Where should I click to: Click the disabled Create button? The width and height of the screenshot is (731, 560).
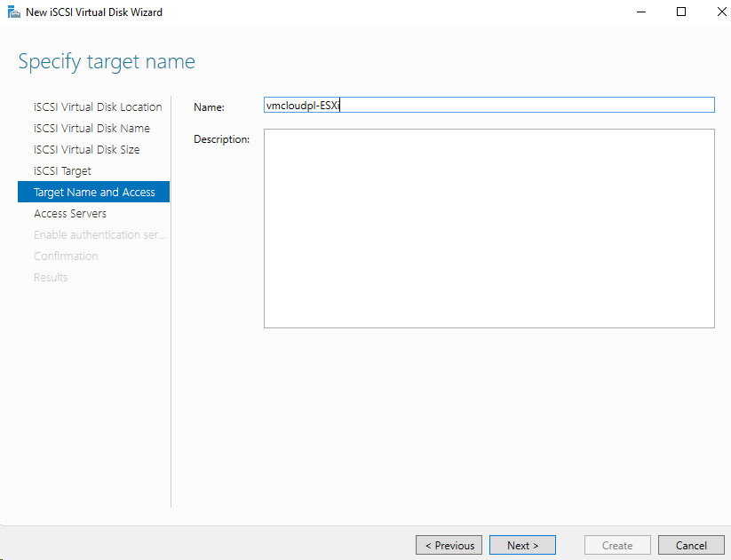pyautogui.click(x=617, y=545)
